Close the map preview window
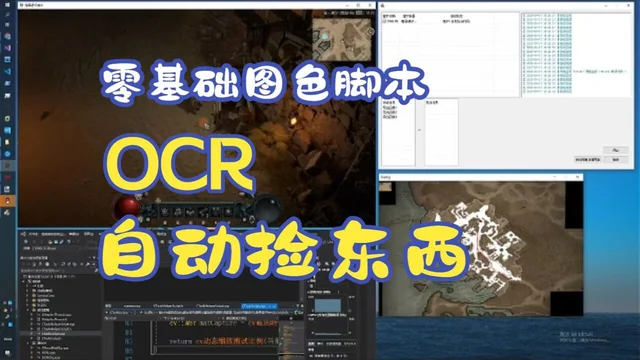Image resolution: width=640 pixels, height=360 pixels. click(x=577, y=177)
